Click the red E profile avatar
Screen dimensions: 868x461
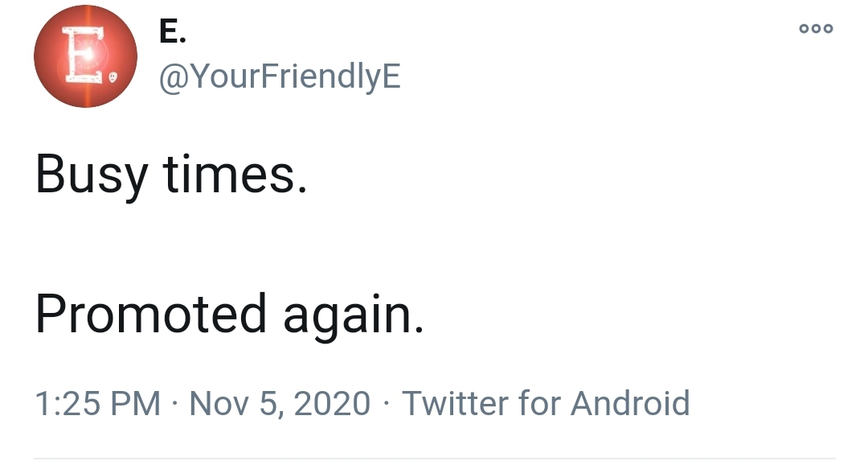85,56
